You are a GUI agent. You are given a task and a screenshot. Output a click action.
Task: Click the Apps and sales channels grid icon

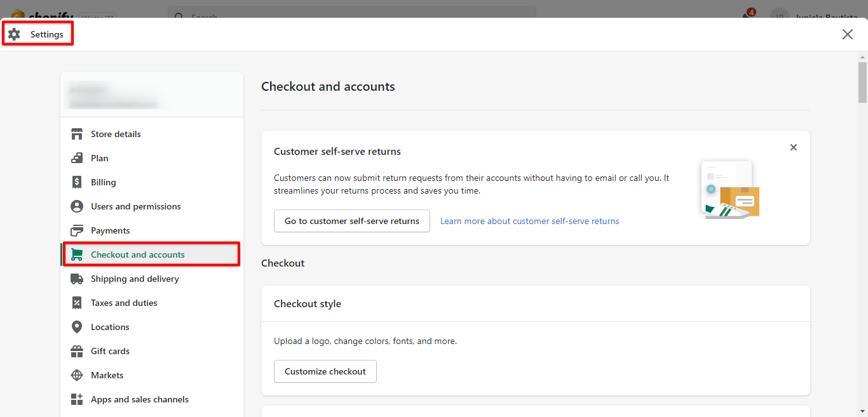[x=77, y=399]
